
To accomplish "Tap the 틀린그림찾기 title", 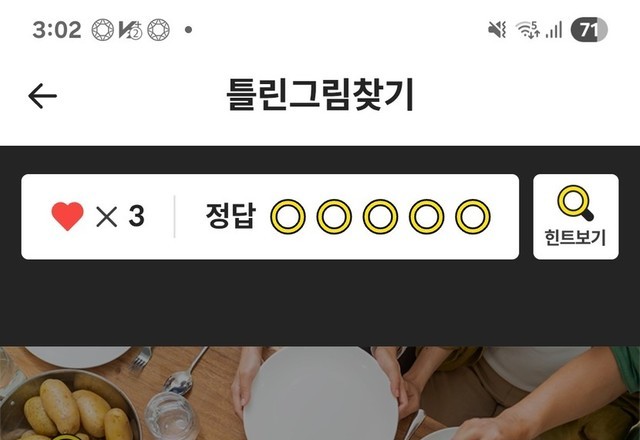I will pos(320,95).
